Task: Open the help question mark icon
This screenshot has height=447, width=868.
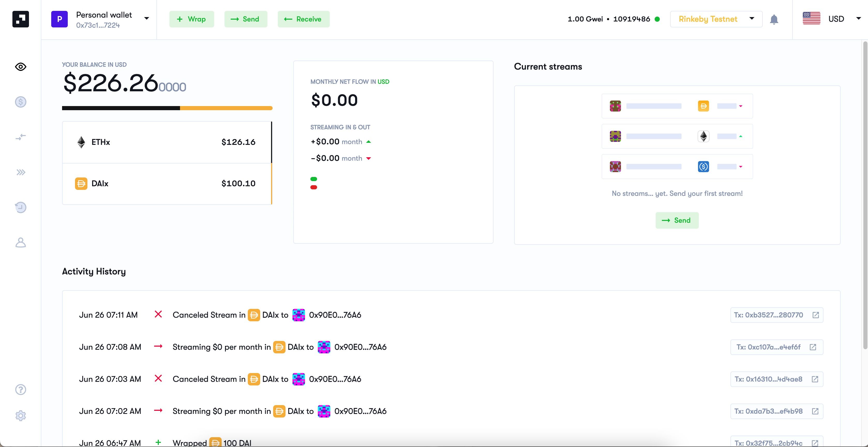Action: coord(20,389)
